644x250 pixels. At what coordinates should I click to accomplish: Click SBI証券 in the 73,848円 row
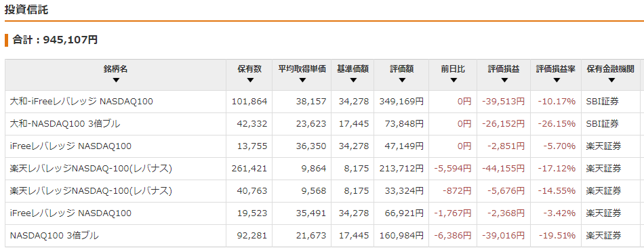pos(602,123)
